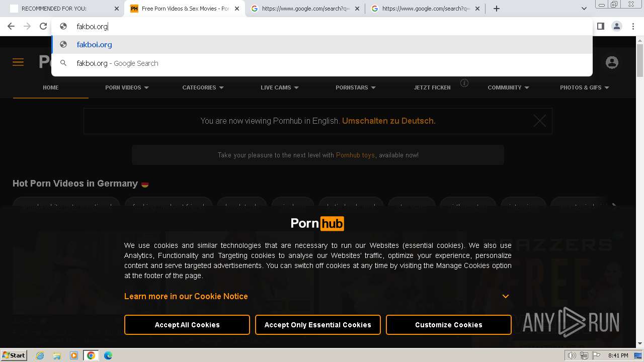Expand the LIVE CAMS dropdown
The image size is (644, 362).
click(x=279, y=87)
